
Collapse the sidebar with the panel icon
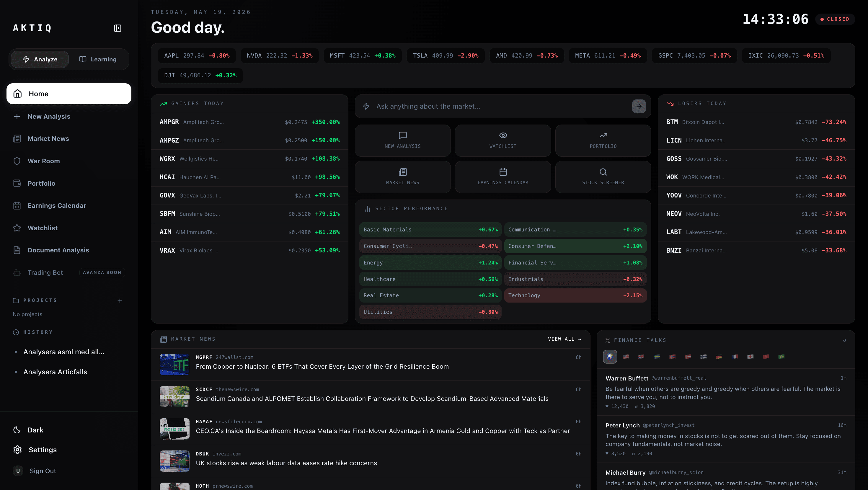click(117, 28)
